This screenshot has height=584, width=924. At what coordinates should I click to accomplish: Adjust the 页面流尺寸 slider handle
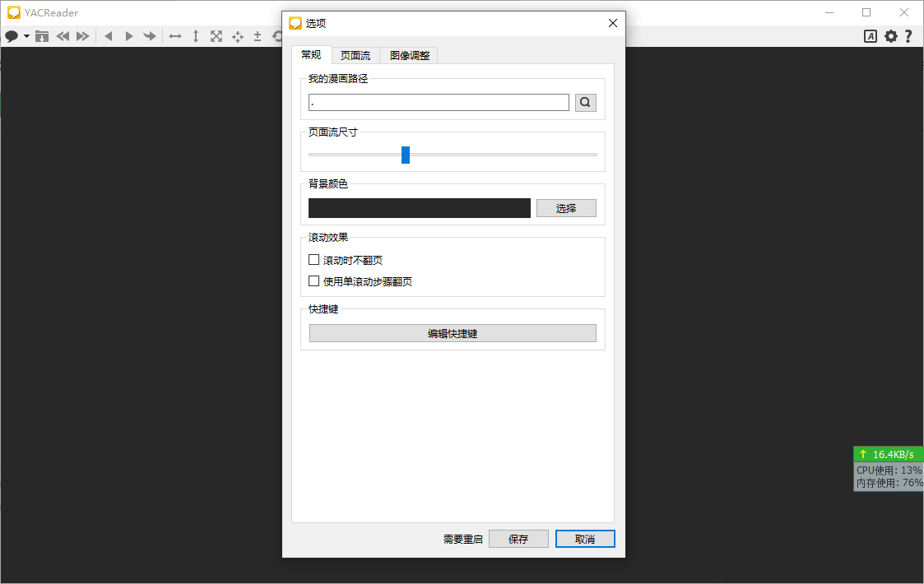405,155
